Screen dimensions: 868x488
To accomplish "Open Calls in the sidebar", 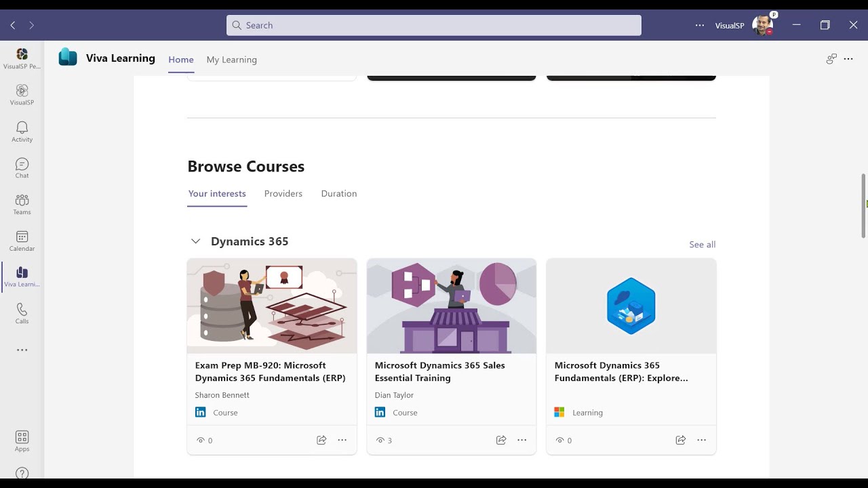I will click(22, 314).
